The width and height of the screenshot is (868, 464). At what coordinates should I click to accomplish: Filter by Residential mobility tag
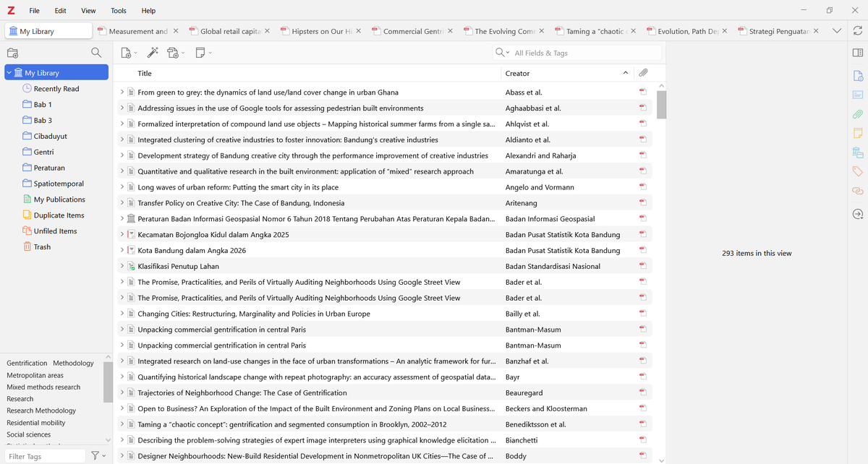point(36,423)
